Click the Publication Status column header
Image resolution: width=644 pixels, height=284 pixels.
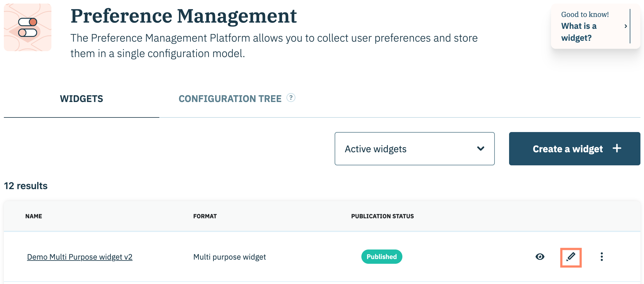click(382, 216)
